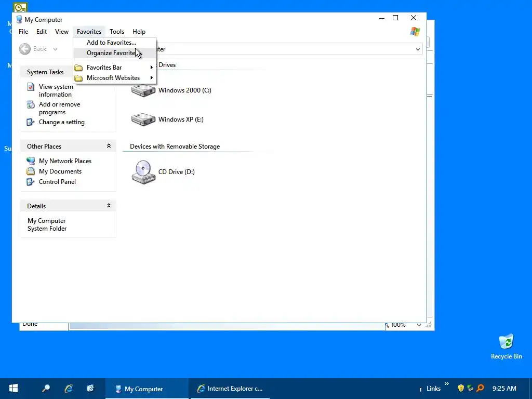The height and width of the screenshot is (399, 532).
Task: Click the 100% zoom indicator in background window
Action: [398, 325]
